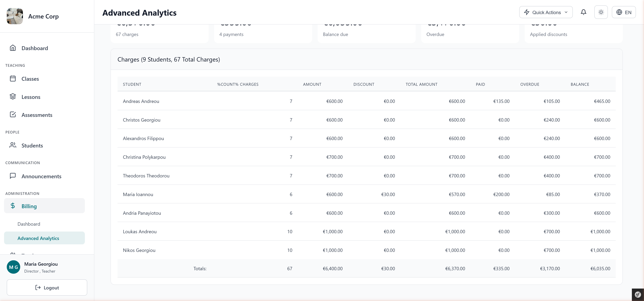Click the Charges table heading
Screen dimensions: 644x301
point(169,59)
